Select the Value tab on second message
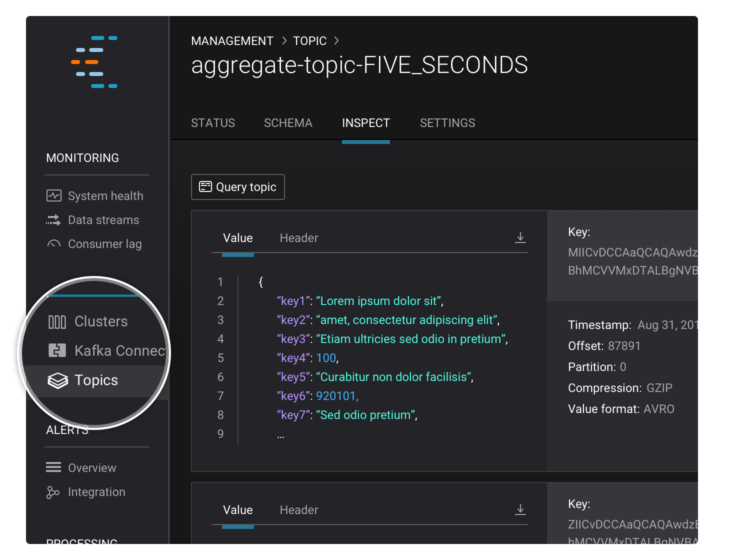Screen dimensions: 731x560 pyautogui.click(x=237, y=509)
